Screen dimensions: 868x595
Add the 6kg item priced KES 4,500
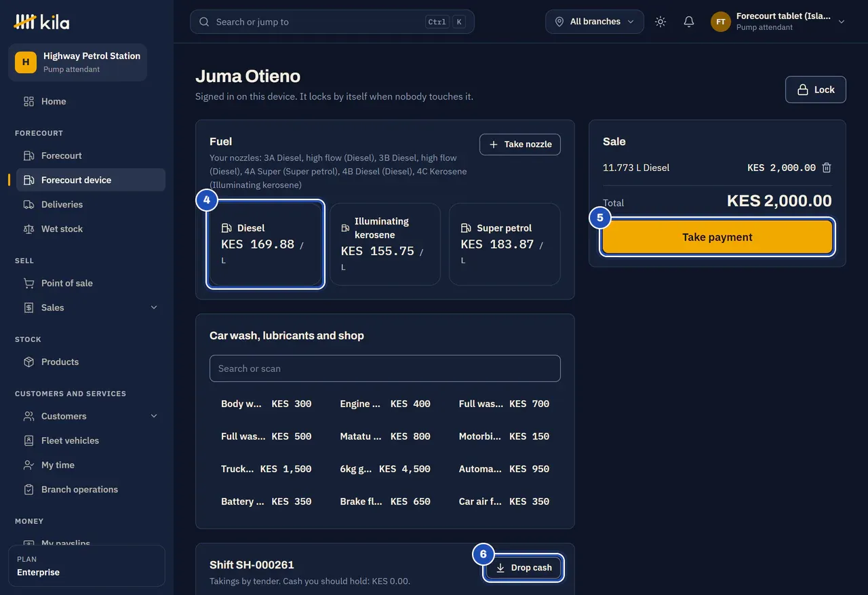[x=385, y=469]
